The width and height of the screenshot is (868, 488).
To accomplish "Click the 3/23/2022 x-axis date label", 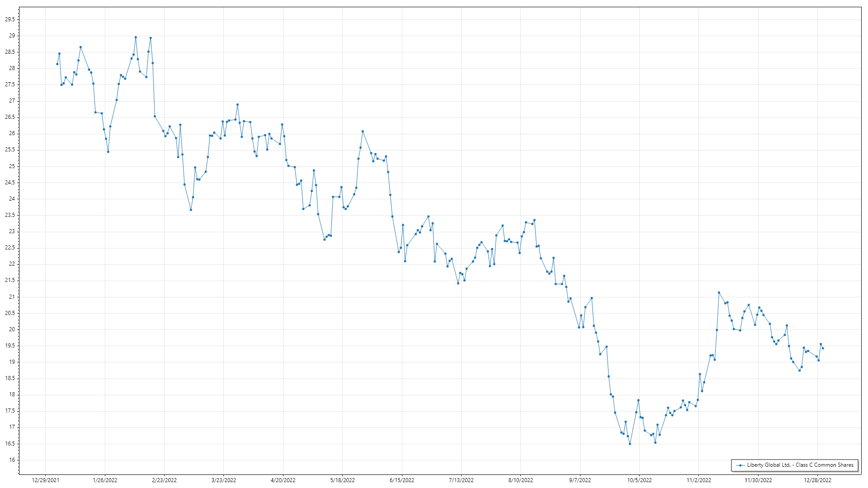I will 223,480.
